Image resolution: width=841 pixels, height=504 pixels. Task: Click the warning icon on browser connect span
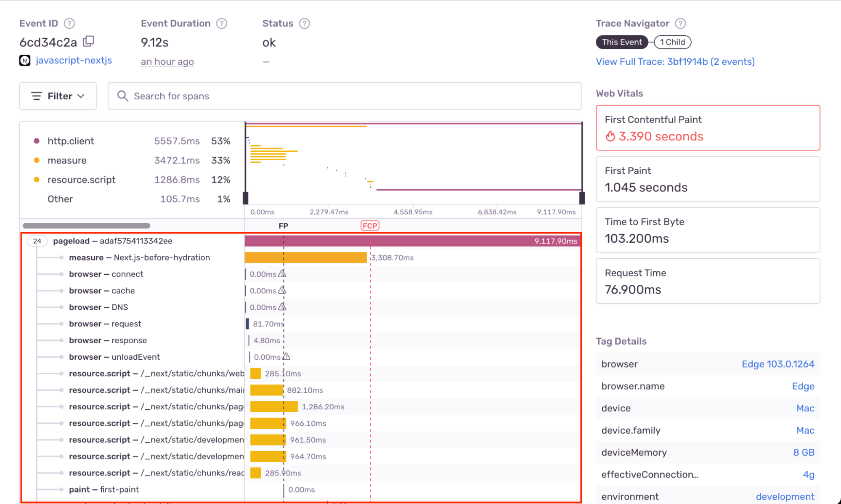pyautogui.click(x=282, y=273)
